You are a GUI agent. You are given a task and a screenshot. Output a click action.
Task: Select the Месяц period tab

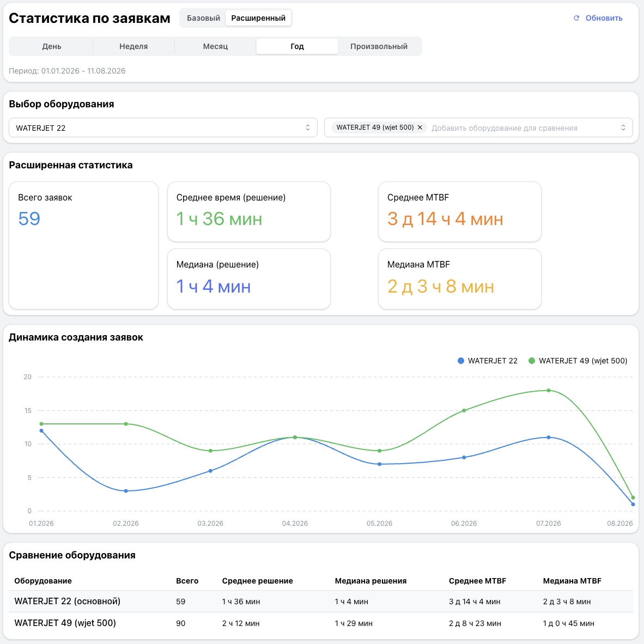[215, 46]
